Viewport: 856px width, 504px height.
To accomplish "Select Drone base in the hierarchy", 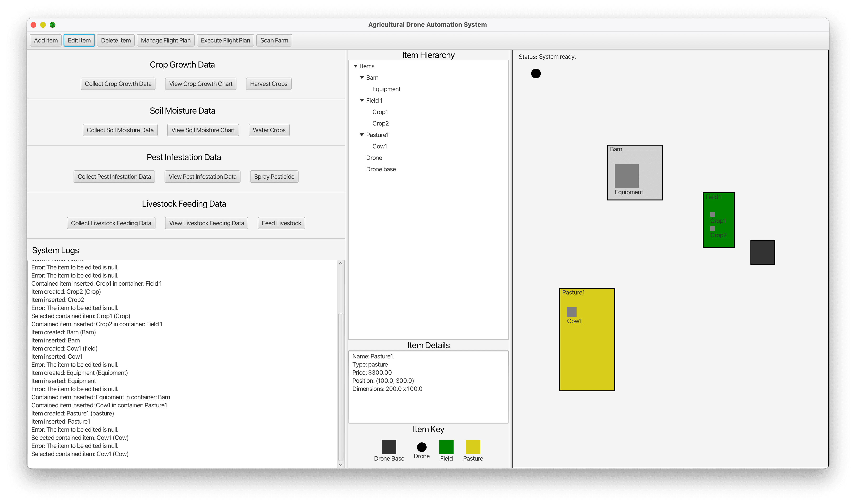I will [381, 169].
